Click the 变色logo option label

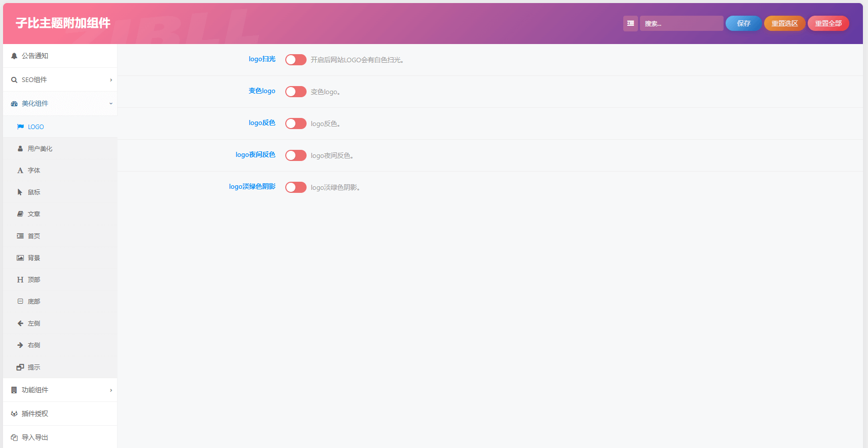pos(262,91)
